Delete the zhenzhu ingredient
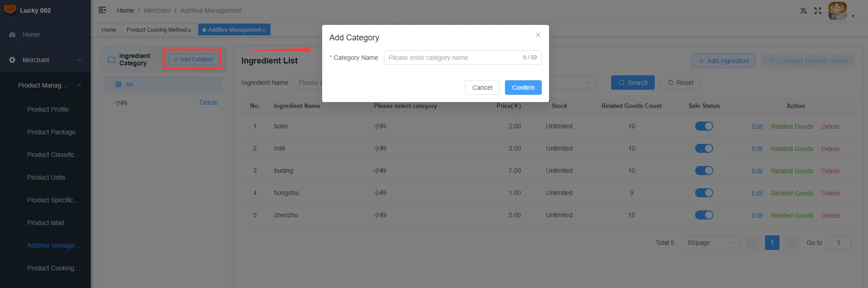Screen dimensions: 868x288 pos(830,215)
